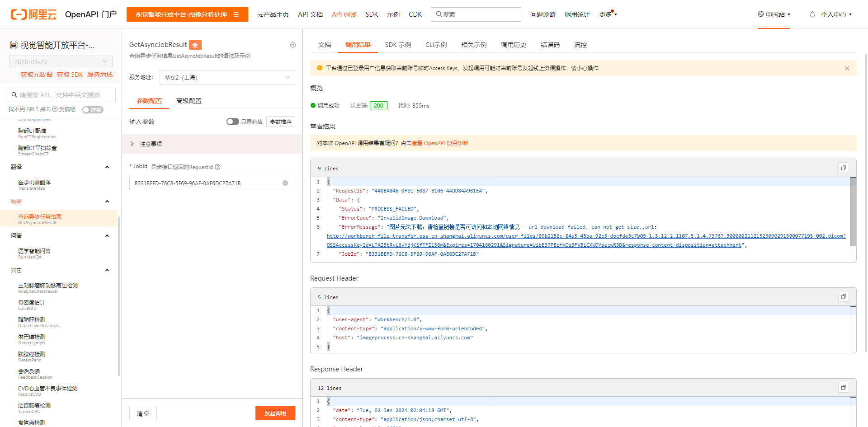Click the 清空 button
Screen dimensions: 868x427
click(143, 413)
